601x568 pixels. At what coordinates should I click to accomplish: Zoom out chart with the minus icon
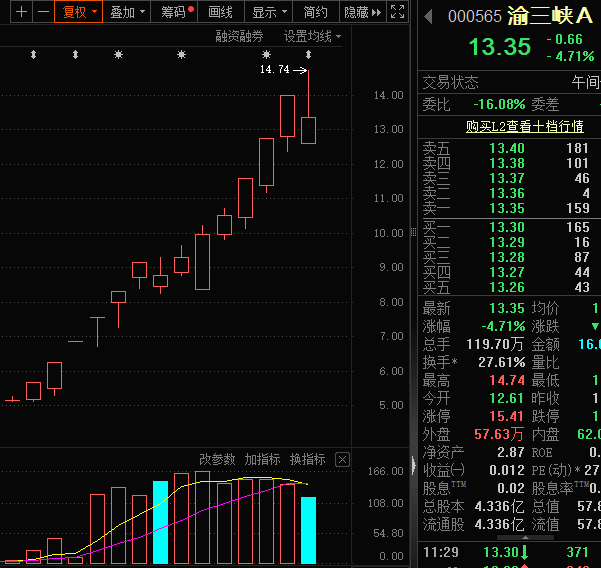[x=43, y=12]
